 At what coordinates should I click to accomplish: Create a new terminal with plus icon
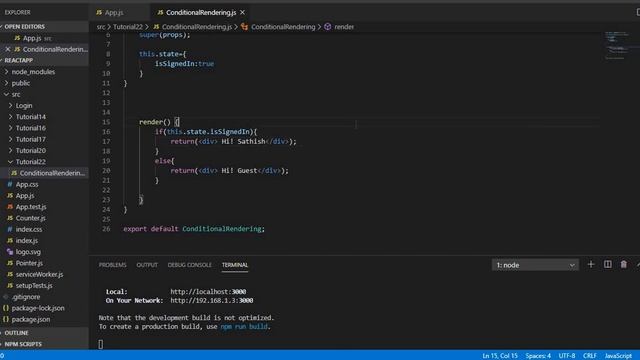click(591, 264)
